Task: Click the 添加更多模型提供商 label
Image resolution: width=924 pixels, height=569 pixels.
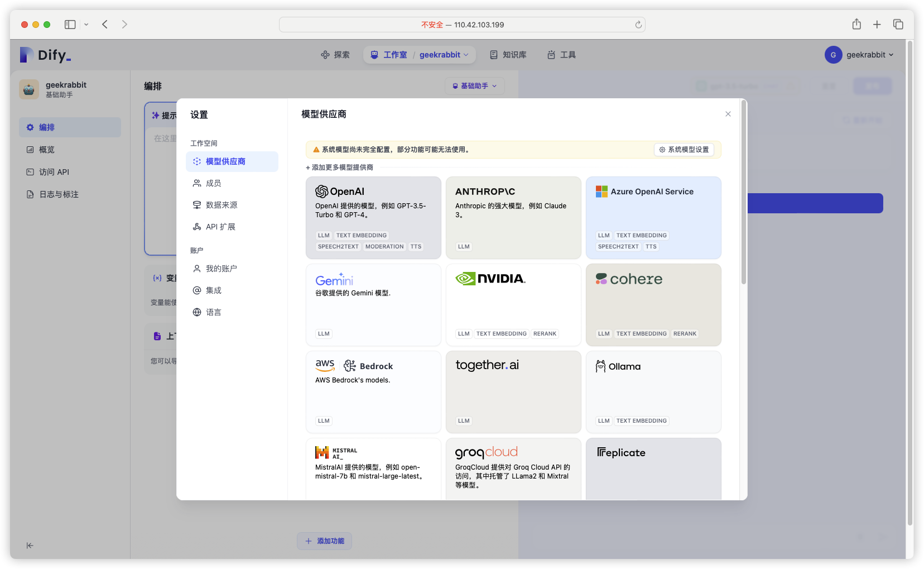Action: pos(339,168)
